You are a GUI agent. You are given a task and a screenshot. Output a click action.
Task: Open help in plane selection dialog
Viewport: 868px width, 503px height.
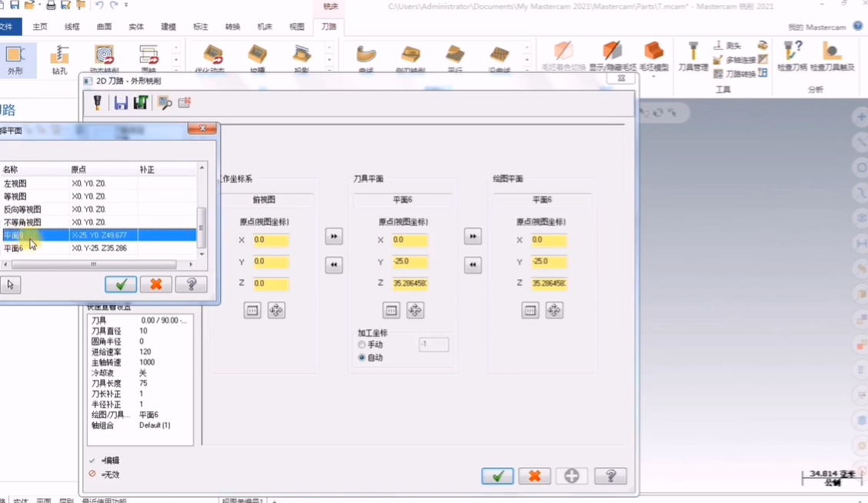pyautogui.click(x=191, y=285)
